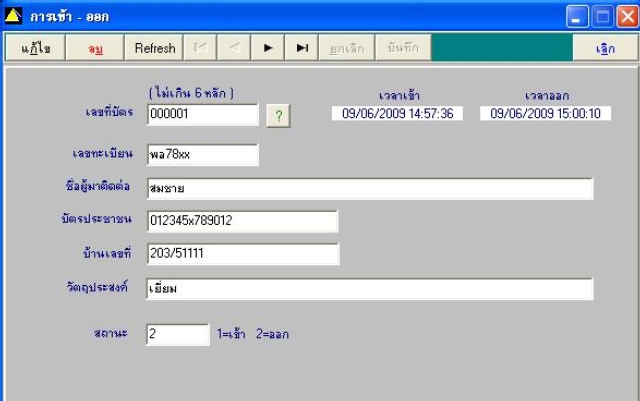
Task: Click the red ลบ delete button
Action: pos(95,48)
